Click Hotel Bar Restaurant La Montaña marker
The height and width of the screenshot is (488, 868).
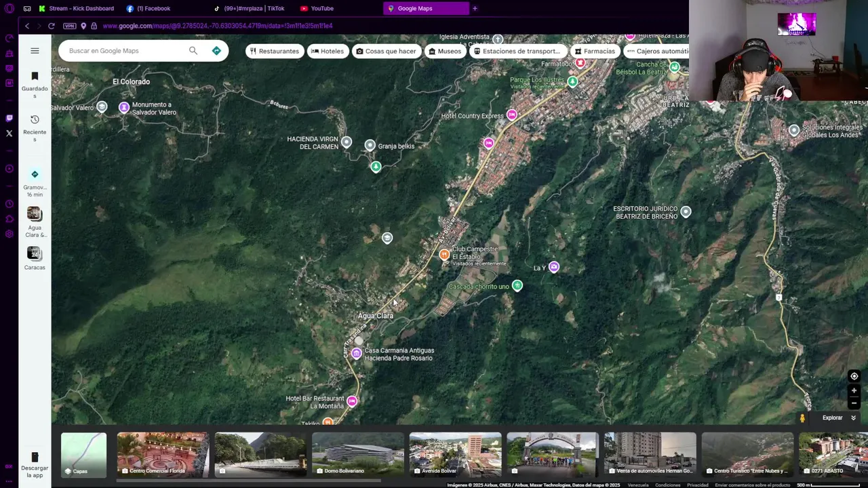pos(352,401)
